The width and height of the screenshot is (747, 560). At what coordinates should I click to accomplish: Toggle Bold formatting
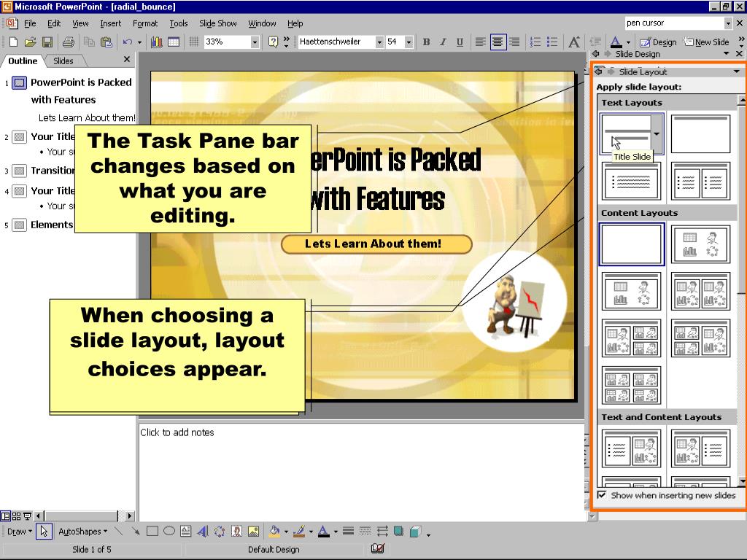[x=426, y=42]
